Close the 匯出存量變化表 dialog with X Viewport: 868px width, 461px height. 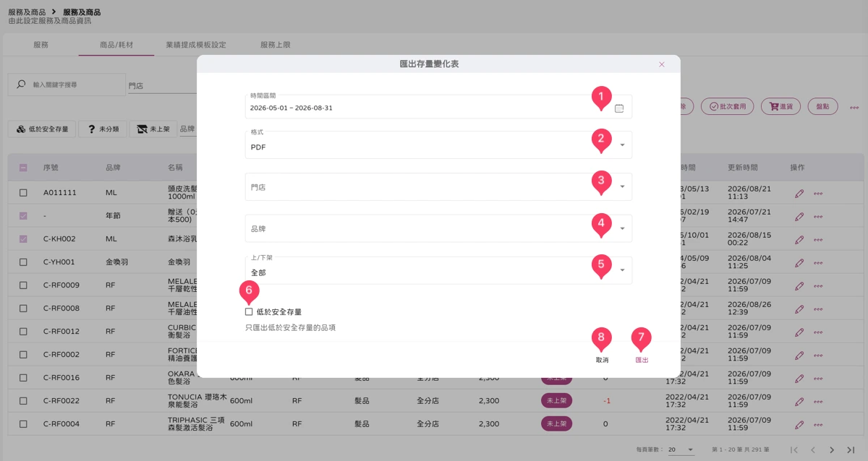661,64
